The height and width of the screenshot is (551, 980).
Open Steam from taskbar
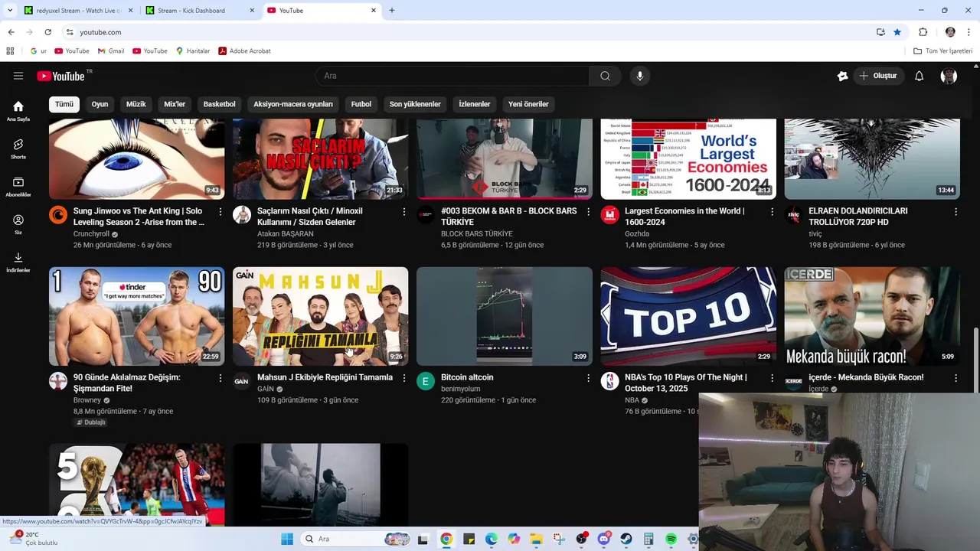[x=626, y=539]
